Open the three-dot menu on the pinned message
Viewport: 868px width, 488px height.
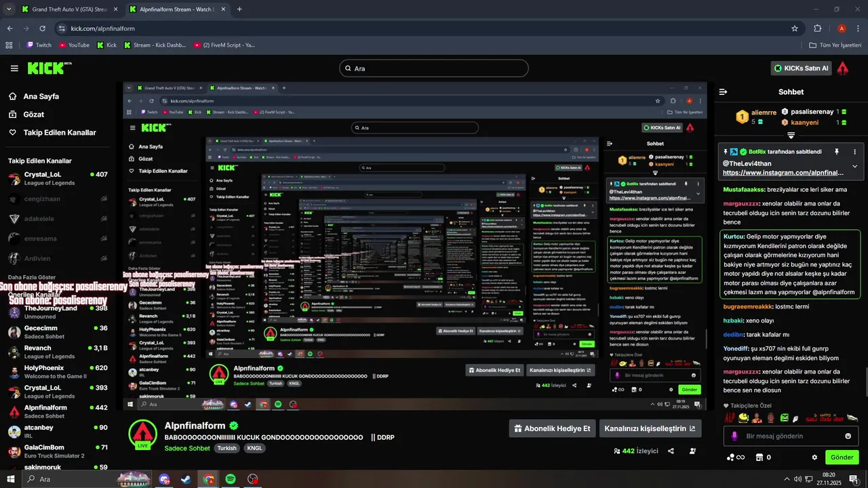854,152
